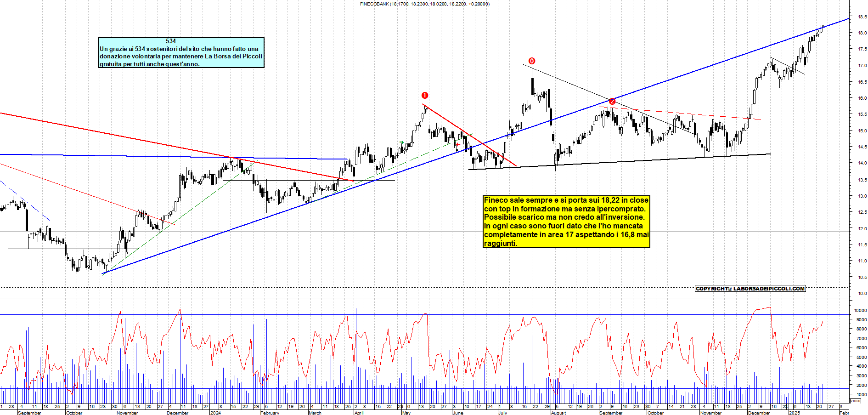Click the 2000 indicator scale label
Viewport: 868px width, 415px height.
pos(862,386)
